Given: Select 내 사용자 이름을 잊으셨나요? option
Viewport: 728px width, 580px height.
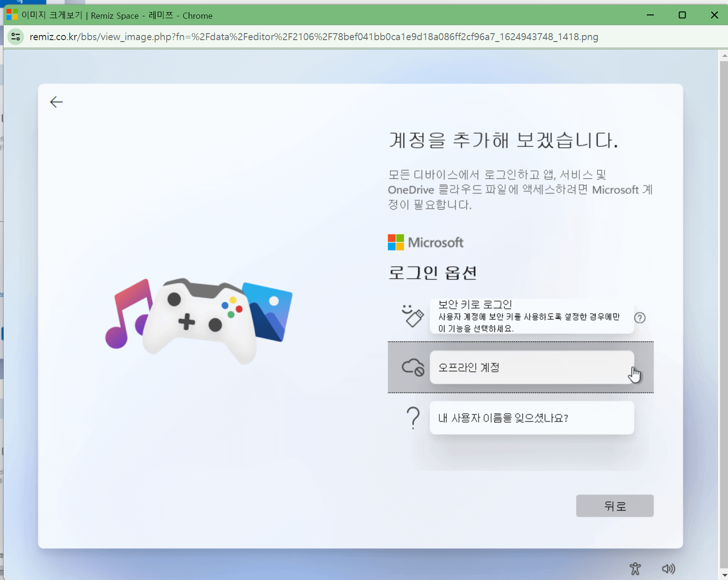Looking at the screenshot, I should [x=532, y=418].
